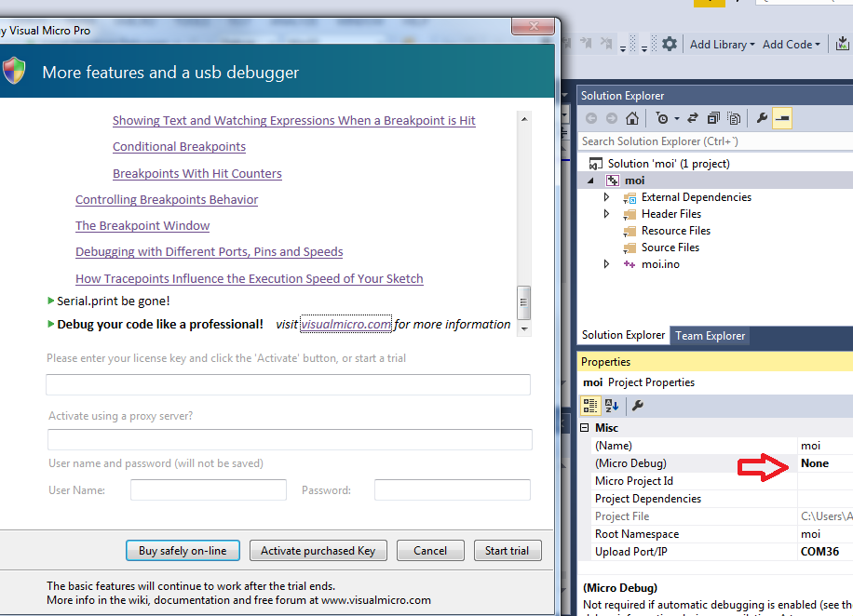Image resolution: width=853 pixels, height=616 pixels.
Task: Open the Add Code dropdown
Action: click(791, 45)
